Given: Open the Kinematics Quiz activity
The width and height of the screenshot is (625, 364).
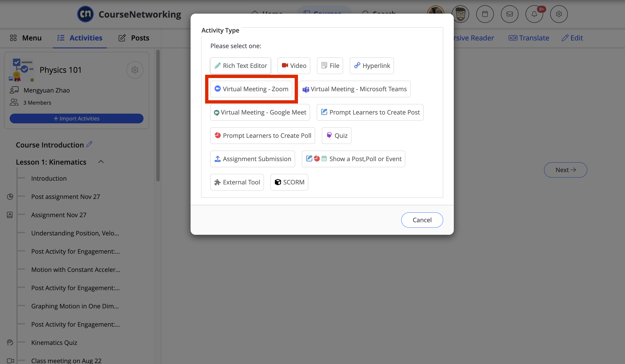Looking at the screenshot, I should (x=54, y=342).
